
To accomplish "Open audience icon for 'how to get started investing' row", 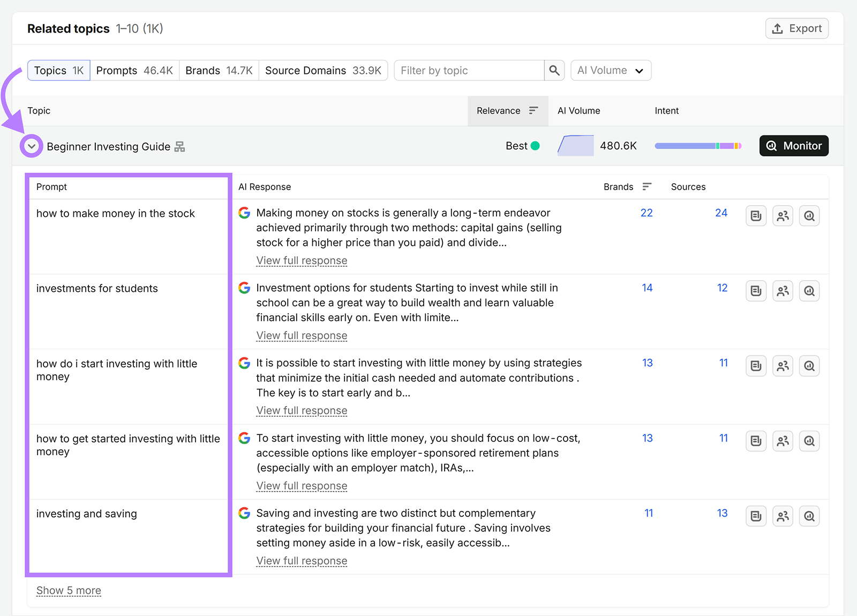I will 783,441.
